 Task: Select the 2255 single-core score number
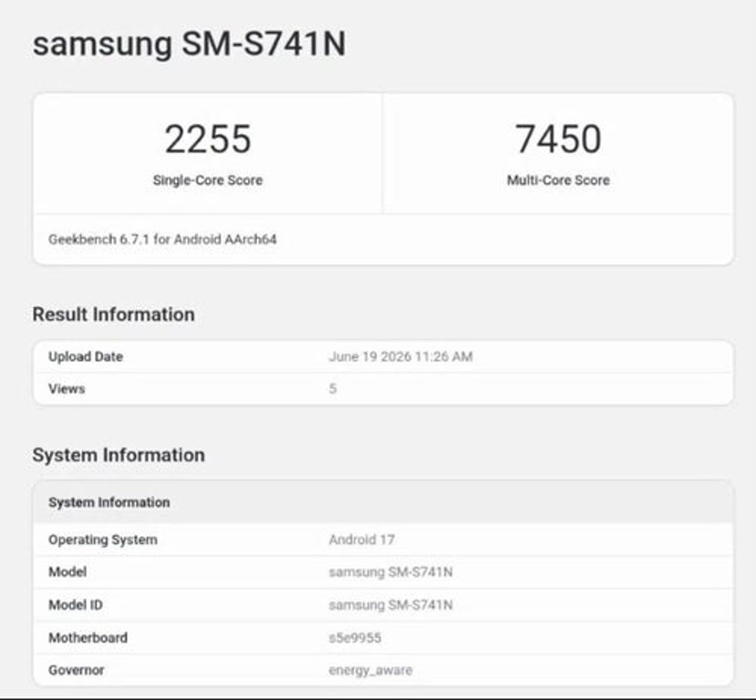[208, 139]
